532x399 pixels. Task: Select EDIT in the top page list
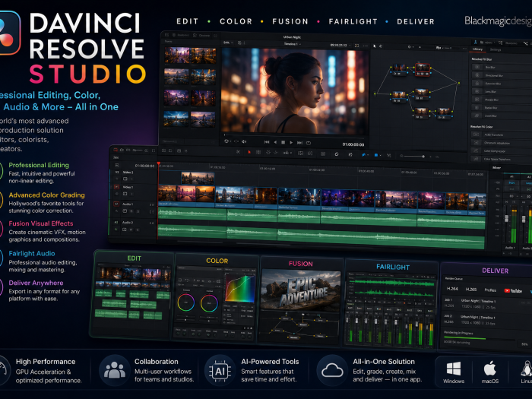coord(187,21)
